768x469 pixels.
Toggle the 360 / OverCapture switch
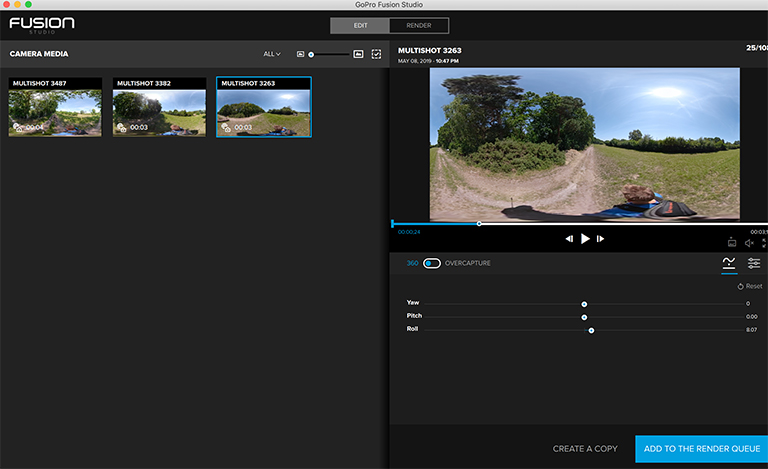pyautogui.click(x=432, y=263)
